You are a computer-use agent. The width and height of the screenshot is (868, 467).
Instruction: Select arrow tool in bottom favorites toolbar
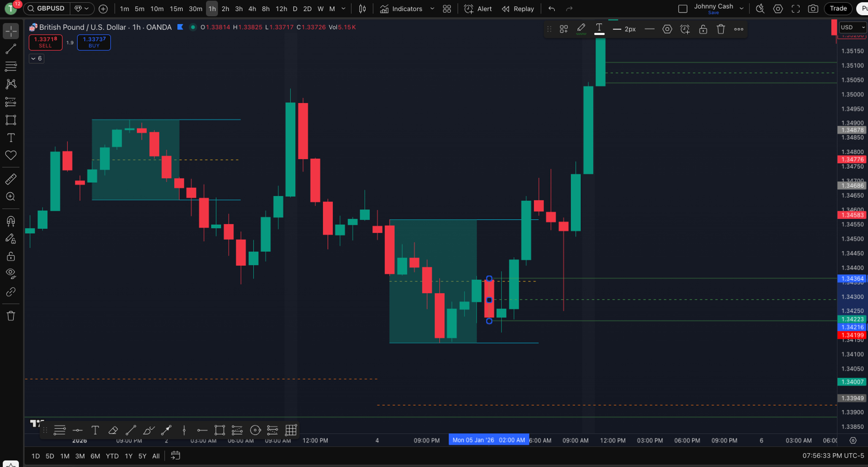(x=166, y=430)
